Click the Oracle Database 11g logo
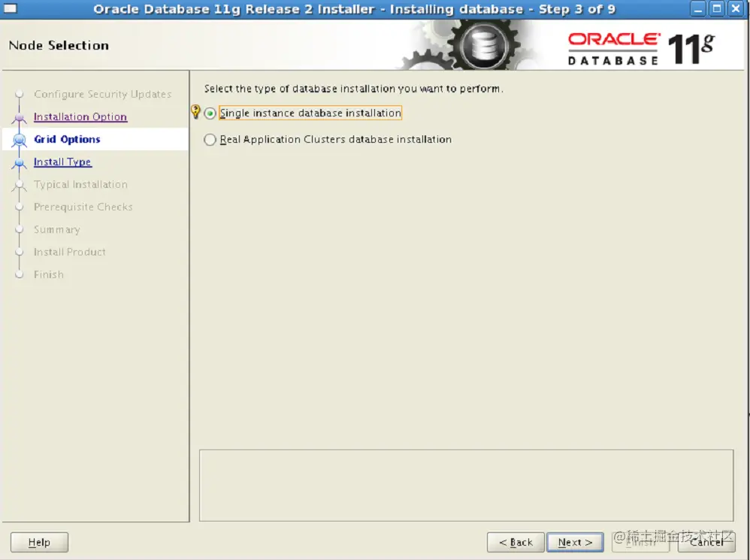The image size is (750, 560). coord(641,48)
